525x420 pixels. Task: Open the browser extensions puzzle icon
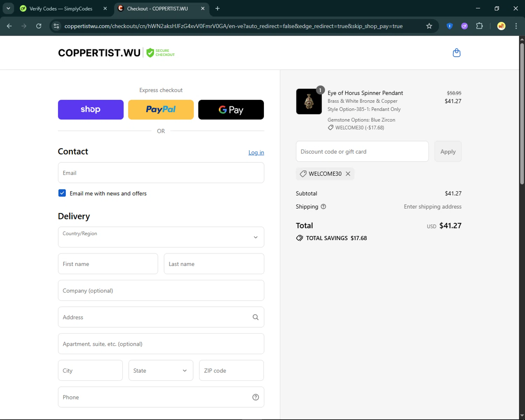click(x=479, y=26)
